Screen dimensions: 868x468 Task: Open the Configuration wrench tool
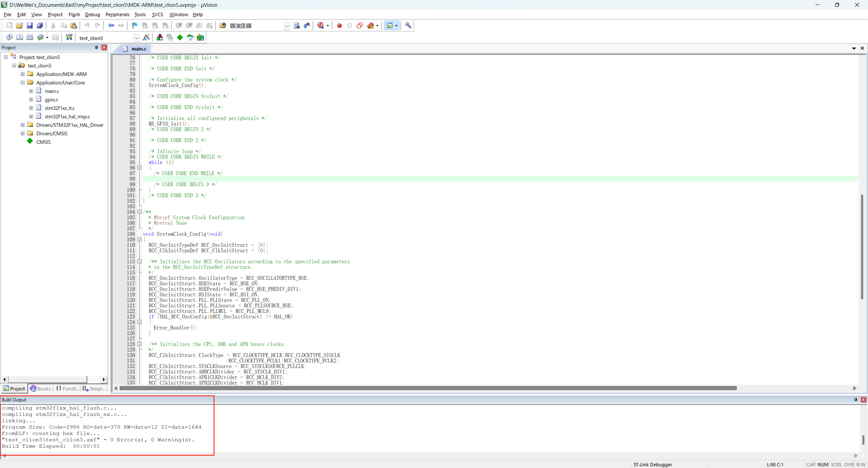point(408,25)
